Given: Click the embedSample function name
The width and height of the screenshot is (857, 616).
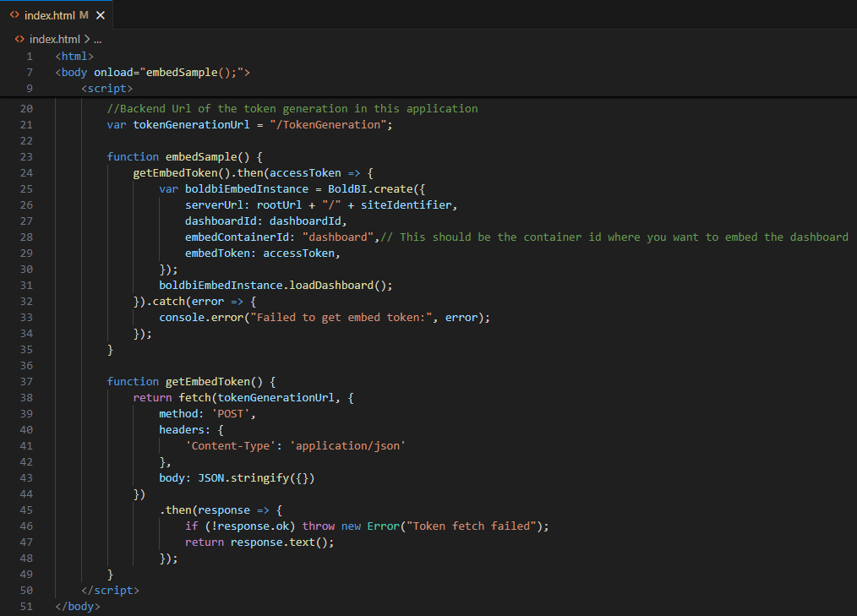Looking at the screenshot, I should [196, 156].
